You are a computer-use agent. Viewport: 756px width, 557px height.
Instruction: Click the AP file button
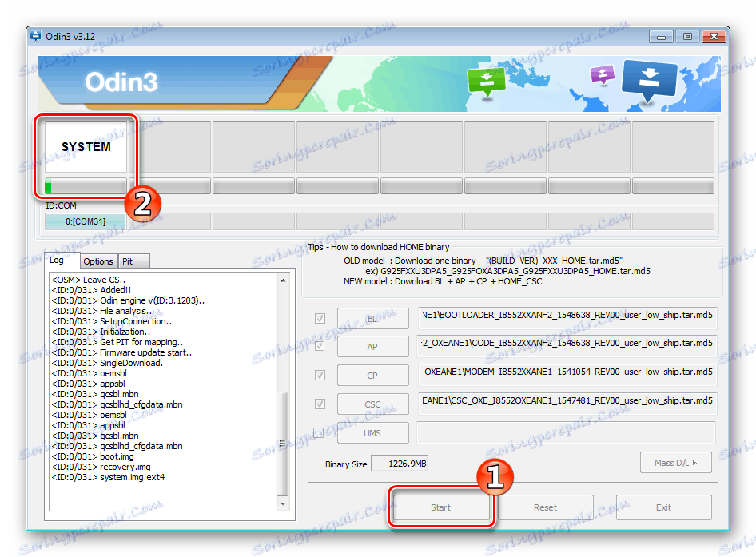pyautogui.click(x=372, y=347)
